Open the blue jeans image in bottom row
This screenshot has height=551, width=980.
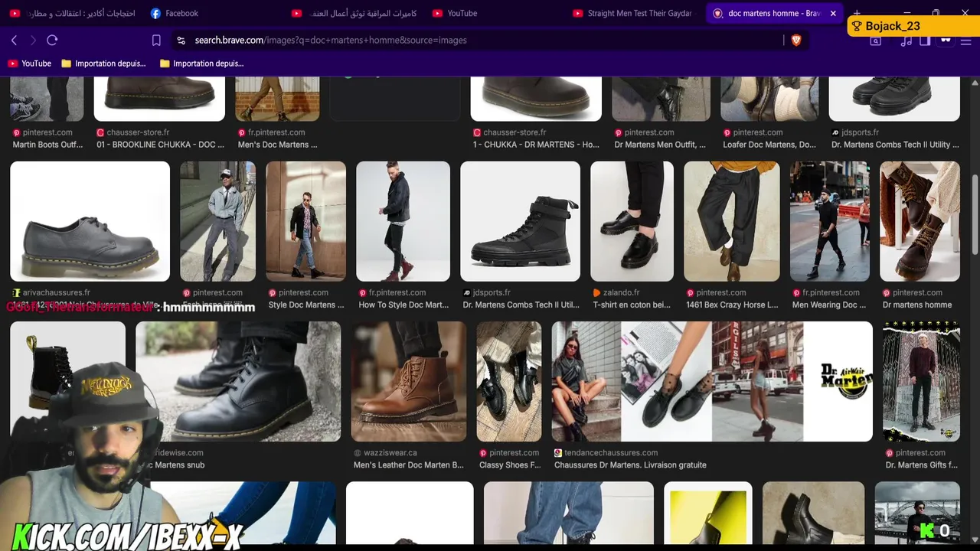pyautogui.click(x=569, y=513)
